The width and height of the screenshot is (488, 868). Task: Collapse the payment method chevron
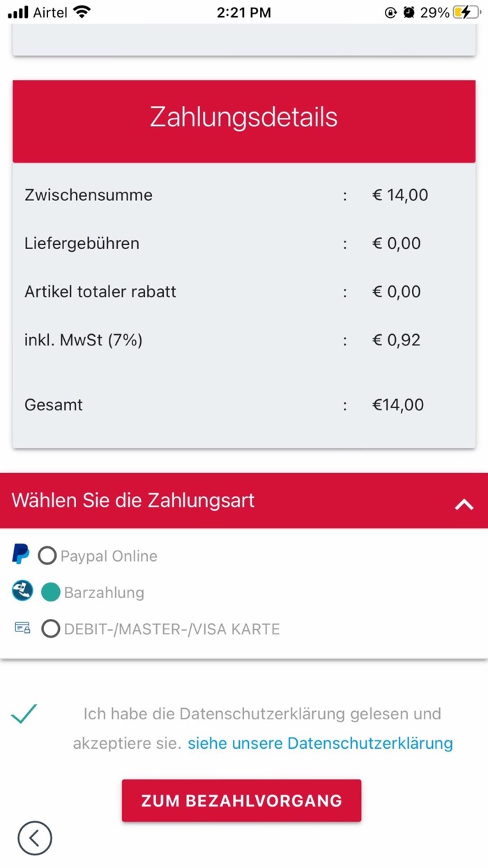tap(464, 504)
